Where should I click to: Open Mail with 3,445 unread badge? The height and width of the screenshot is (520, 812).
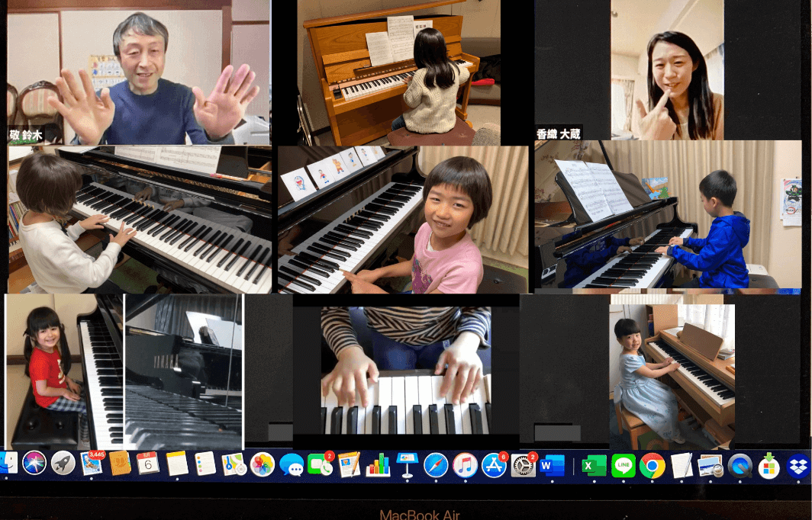tap(92, 464)
